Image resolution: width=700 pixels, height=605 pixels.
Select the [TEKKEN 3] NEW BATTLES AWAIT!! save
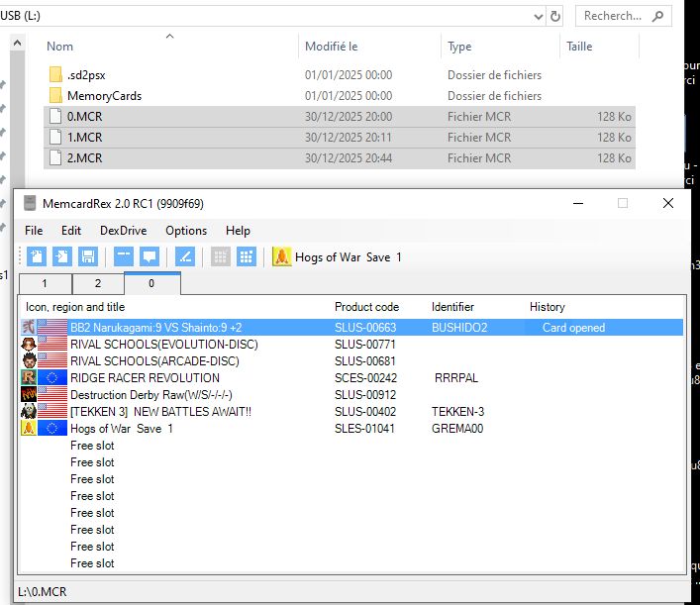pos(160,411)
